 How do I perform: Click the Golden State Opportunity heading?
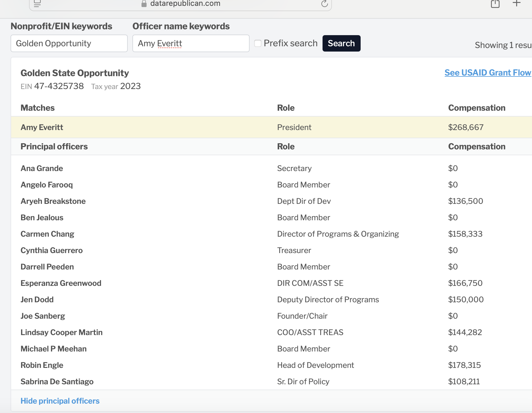[x=75, y=73]
